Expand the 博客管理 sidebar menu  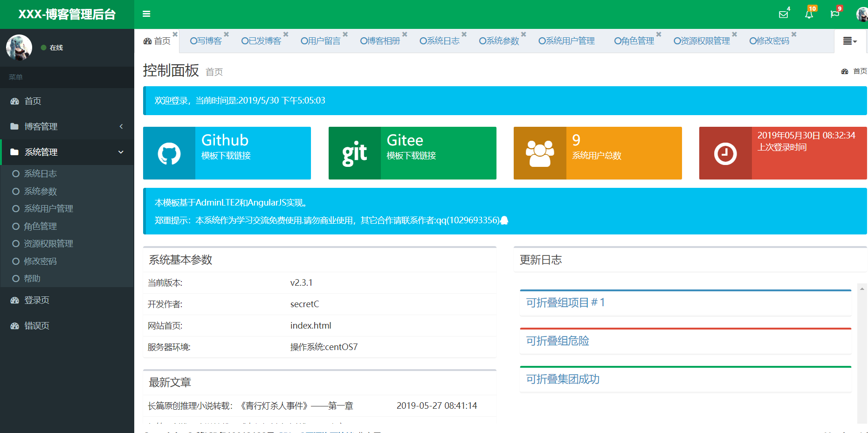pos(67,127)
